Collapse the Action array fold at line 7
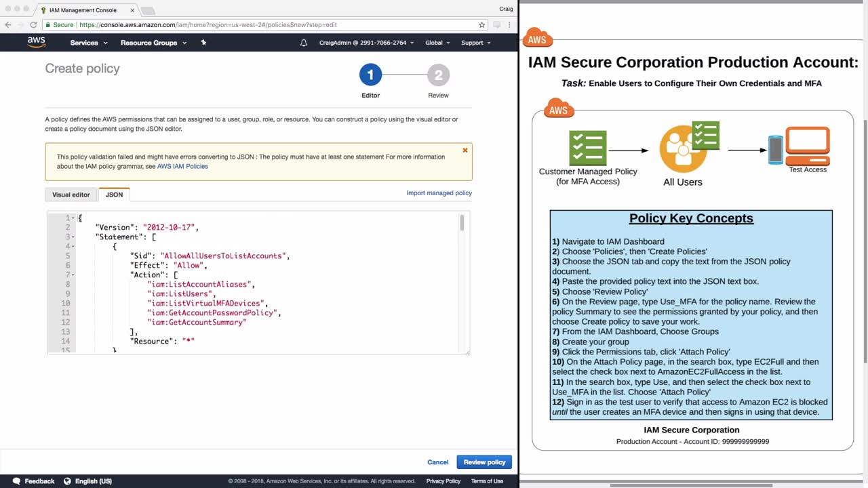This screenshot has height=488, width=868. point(73,275)
